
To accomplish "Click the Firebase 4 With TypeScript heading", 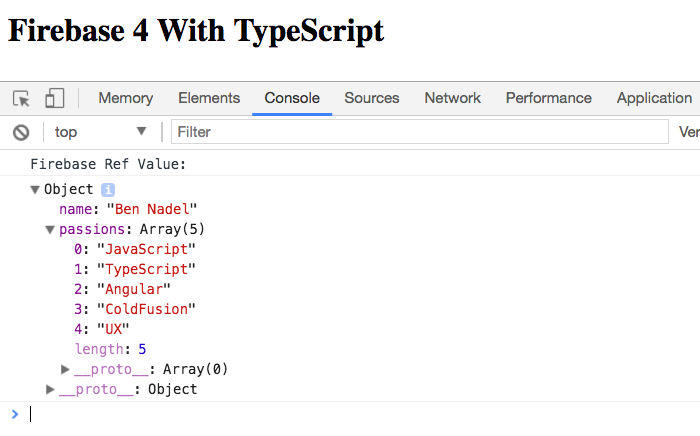I will pyautogui.click(x=196, y=31).
